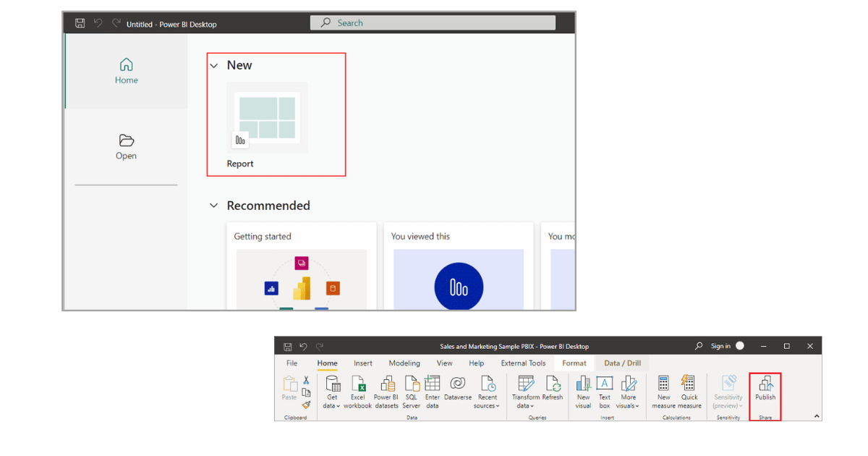Click the Cut scissors icon
The height and width of the screenshot is (456, 868).
coord(307,380)
